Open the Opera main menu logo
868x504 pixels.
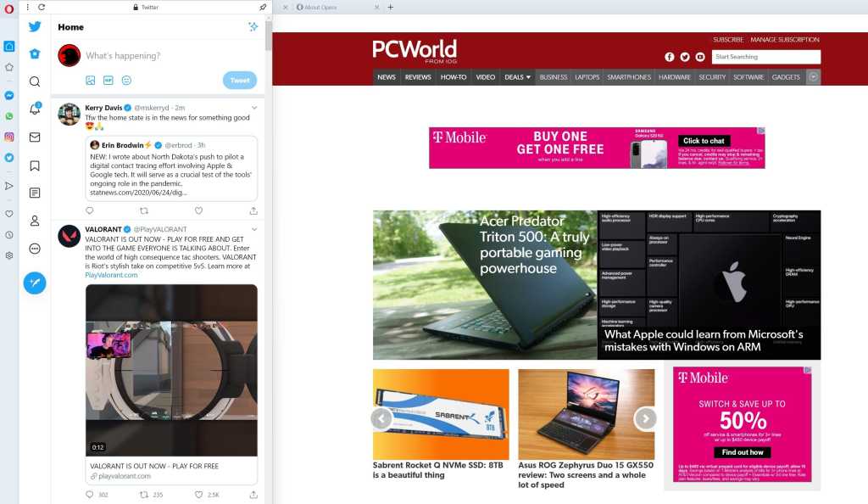pyautogui.click(x=8, y=8)
